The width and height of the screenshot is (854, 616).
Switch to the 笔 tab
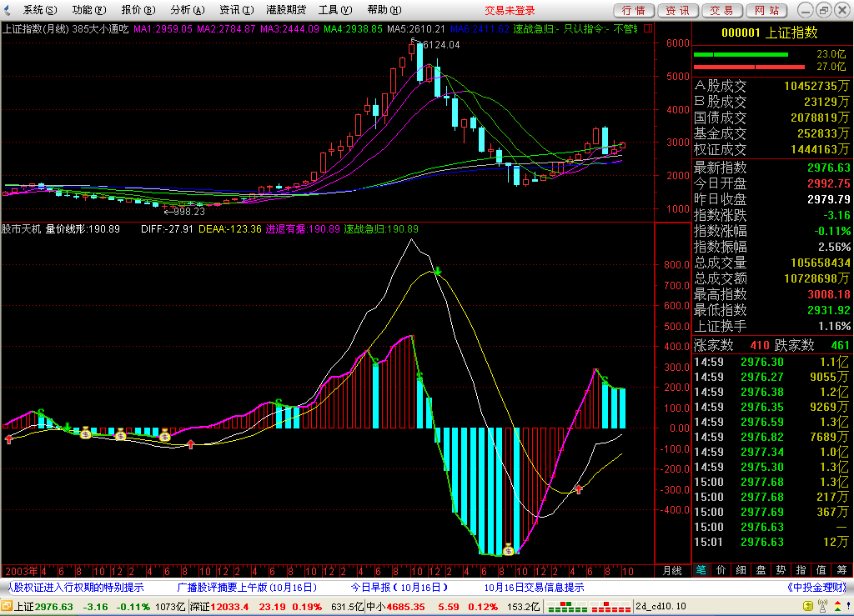point(701,570)
